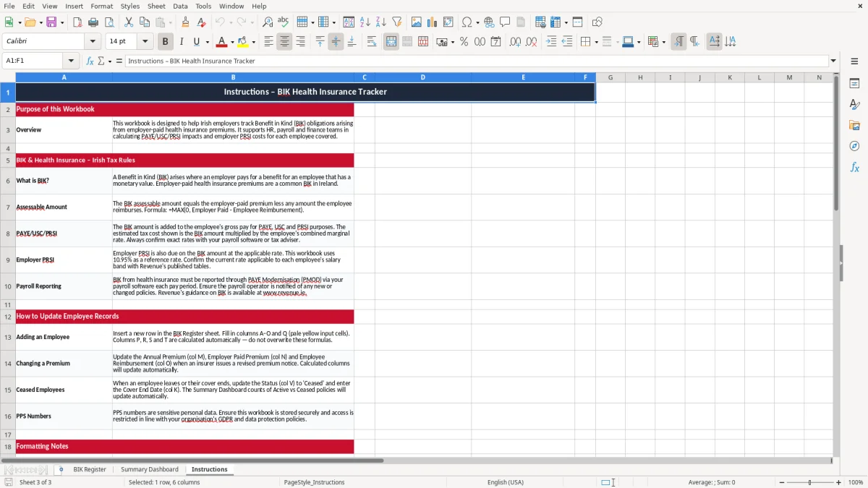Toggle Italic formatting
Viewport: 868px width, 488px height.
(x=181, y=42)
